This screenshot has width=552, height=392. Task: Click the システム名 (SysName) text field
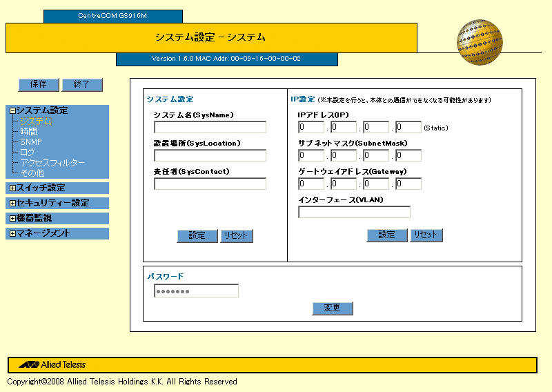point(210,127)
